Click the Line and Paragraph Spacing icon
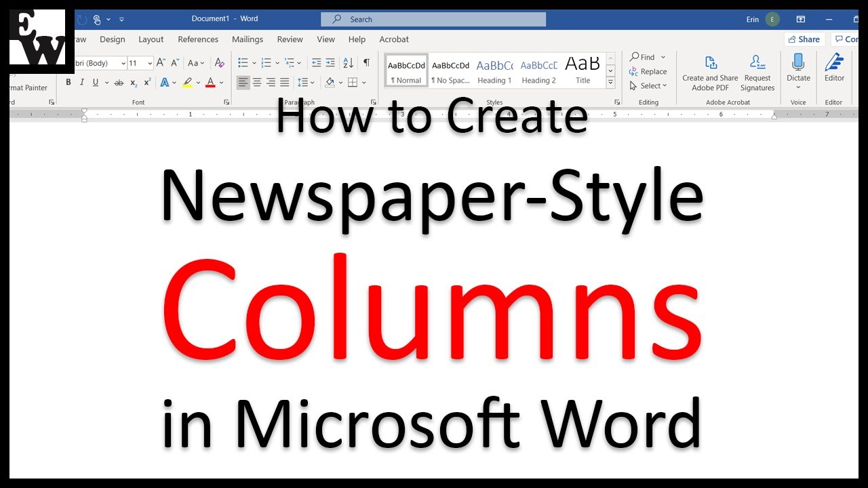 (x=302, y=83)
